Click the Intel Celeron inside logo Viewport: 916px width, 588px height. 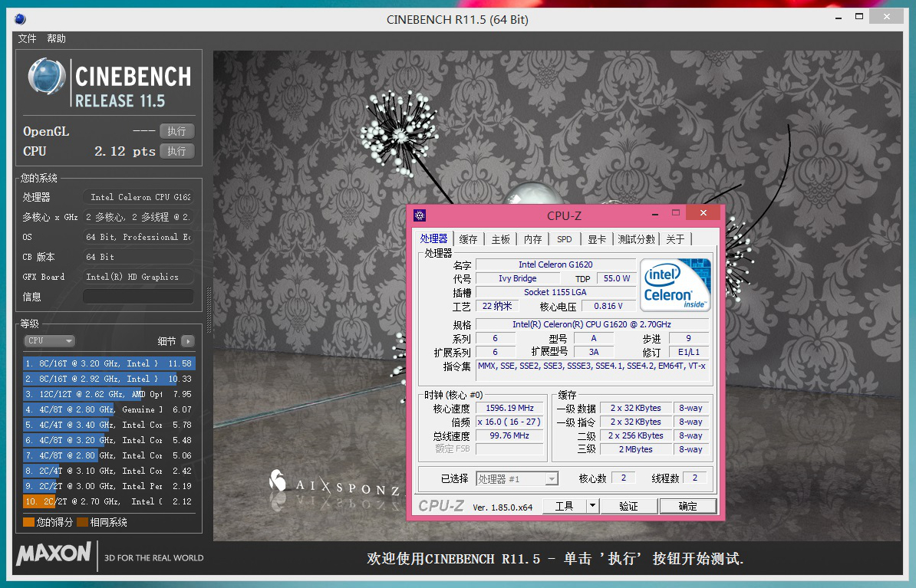click(x=677, y=284)
